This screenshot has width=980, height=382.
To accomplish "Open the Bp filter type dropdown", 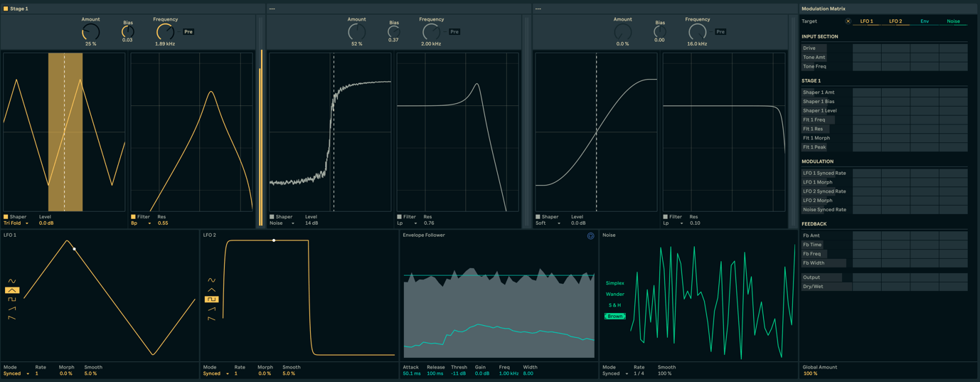I will pos(141,223).
